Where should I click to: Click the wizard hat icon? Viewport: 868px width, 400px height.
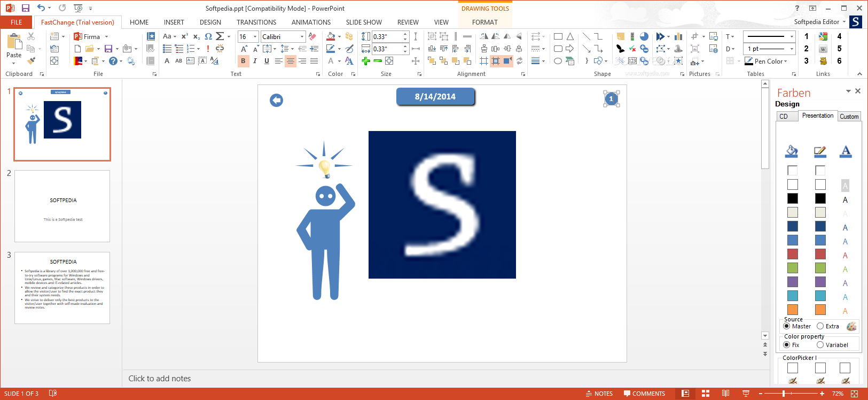pyautogui.click(x=678, y=49)
